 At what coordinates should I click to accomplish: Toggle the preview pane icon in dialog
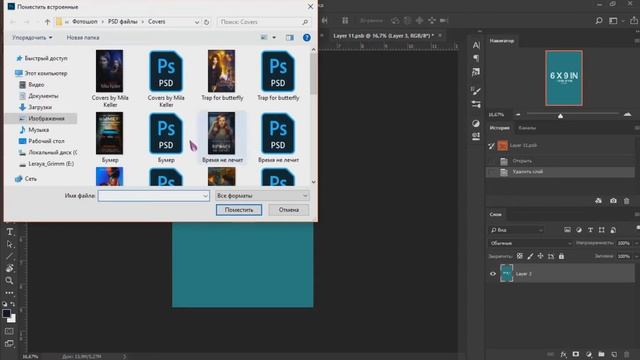pyautogui.click(x=289, y=38)
